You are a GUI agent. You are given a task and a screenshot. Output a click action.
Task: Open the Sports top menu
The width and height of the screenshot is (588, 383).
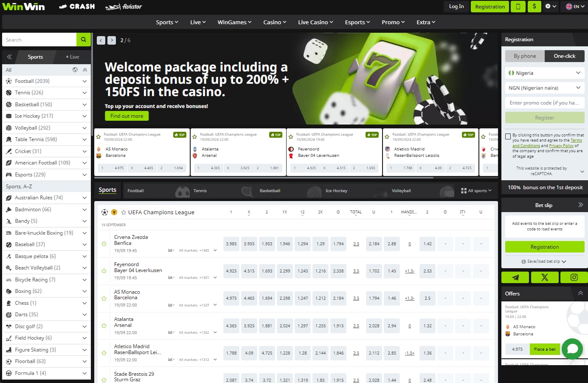click(x=167, y=22)
